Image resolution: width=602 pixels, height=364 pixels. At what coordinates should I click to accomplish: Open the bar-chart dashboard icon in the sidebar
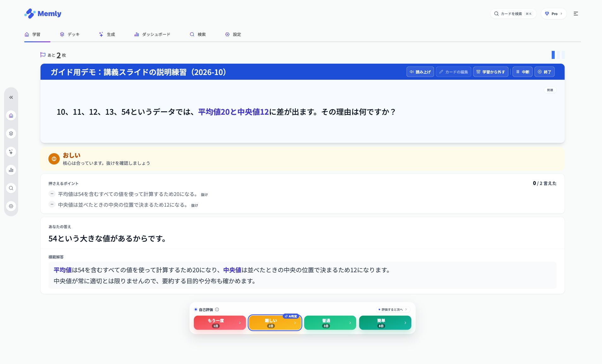(11, 170)
